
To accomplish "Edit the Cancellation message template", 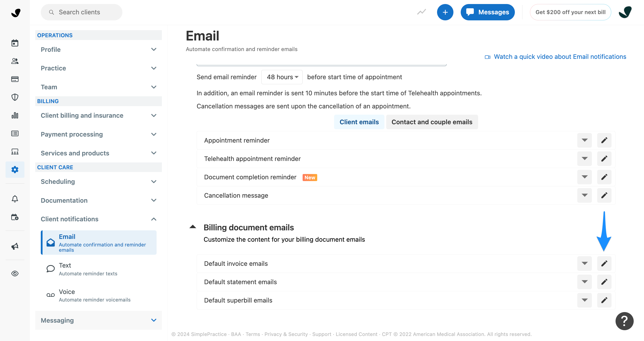I will pos(604,195).
